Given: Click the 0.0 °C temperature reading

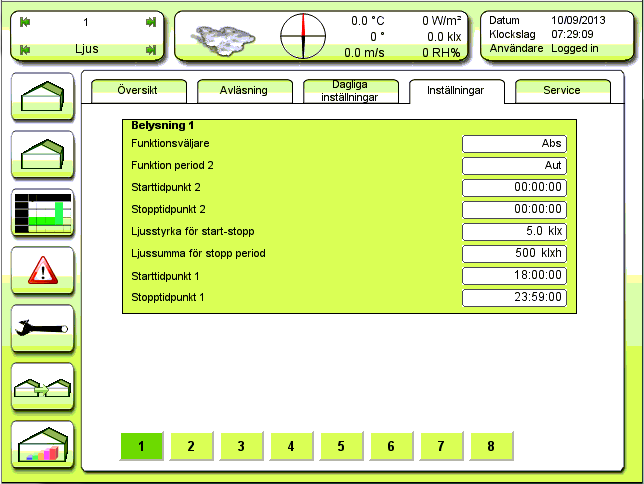Looking at the screenshot, I should [368, 21].
